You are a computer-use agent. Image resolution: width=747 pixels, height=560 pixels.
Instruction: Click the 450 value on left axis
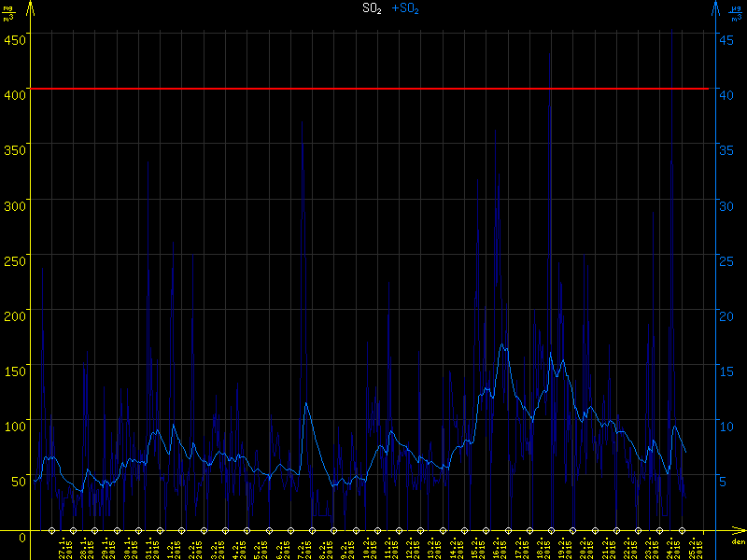(x=14, y=39)
